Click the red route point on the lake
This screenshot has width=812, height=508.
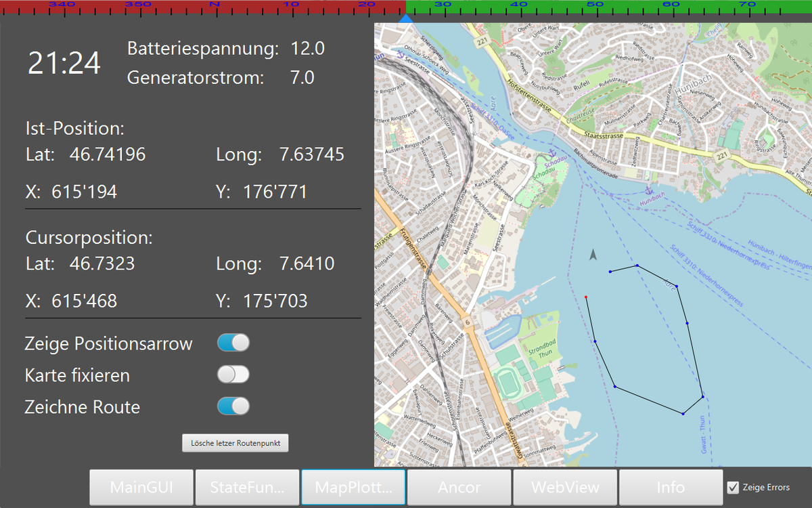click(586, 297)
